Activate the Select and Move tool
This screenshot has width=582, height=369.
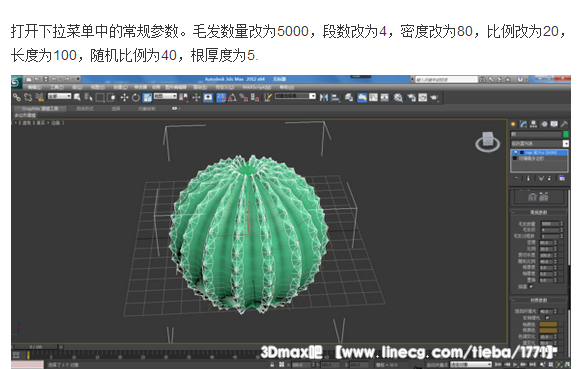coord(124,97)
